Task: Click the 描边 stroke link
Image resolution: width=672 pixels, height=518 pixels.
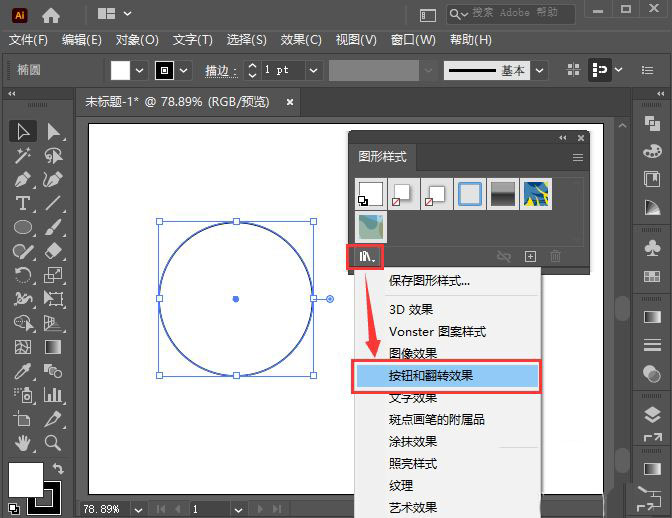Action: pos(220,71)
